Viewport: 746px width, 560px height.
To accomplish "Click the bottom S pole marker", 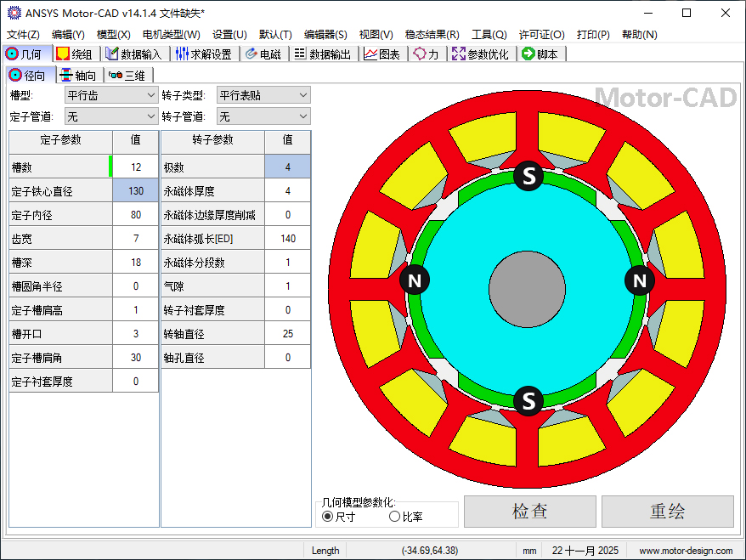I will [x=528, y=400].
